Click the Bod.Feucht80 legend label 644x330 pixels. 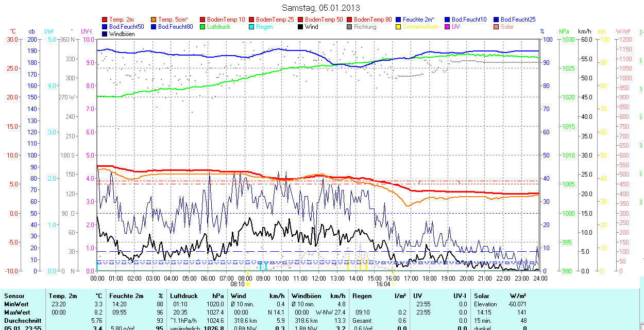pos(175,27)
